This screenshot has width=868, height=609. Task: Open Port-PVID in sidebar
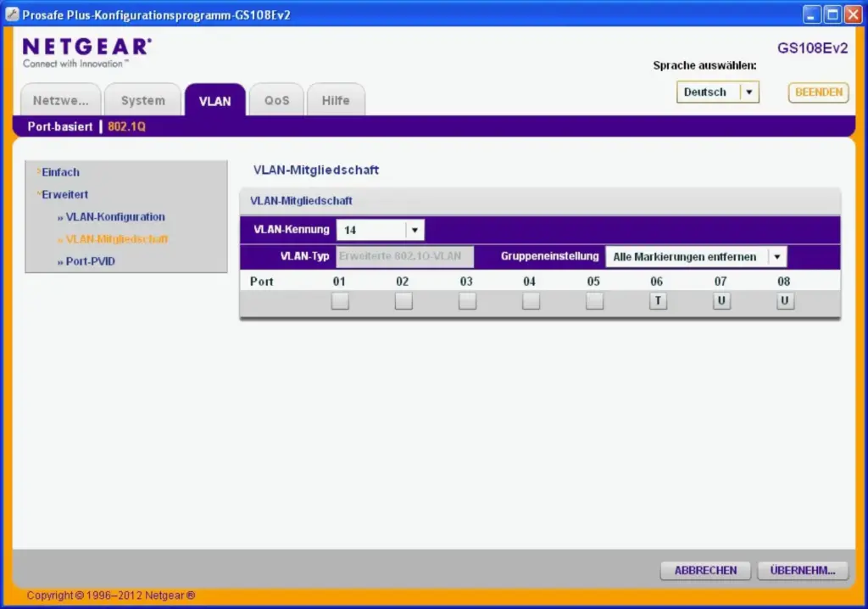click(x=90, y=261)
